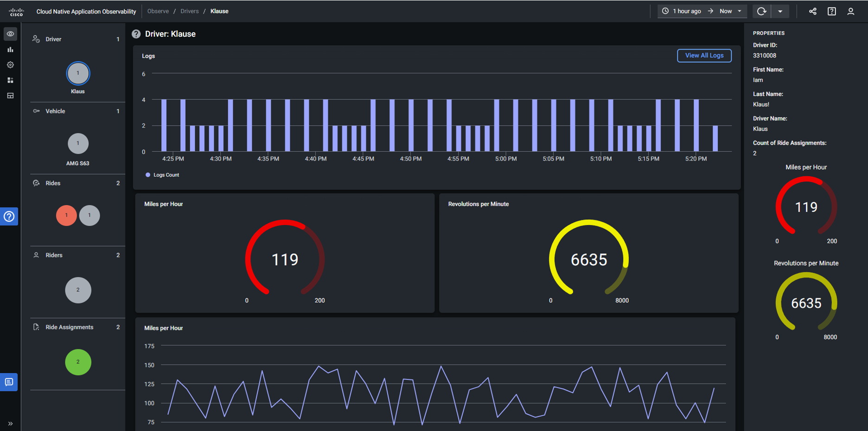Open the bar chart icon in sidebar
Viewport: 868px width, 431px height.
click(x=10, y=50)
